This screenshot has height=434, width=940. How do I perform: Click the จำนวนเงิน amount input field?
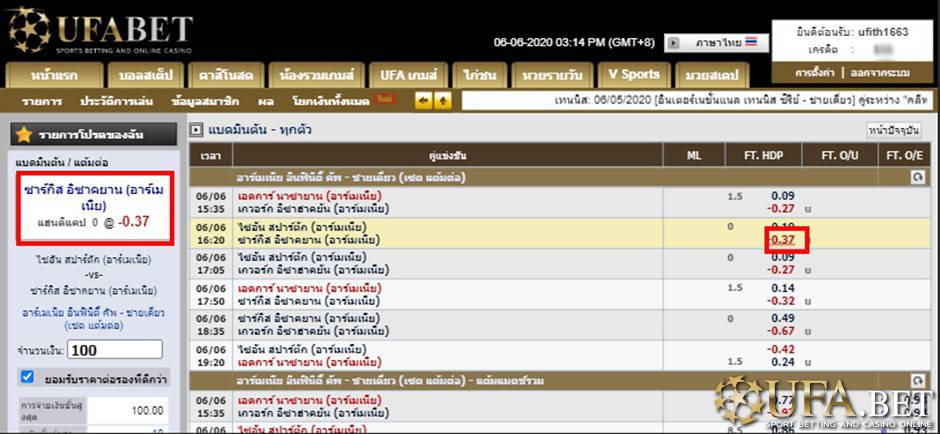[115, 349]
